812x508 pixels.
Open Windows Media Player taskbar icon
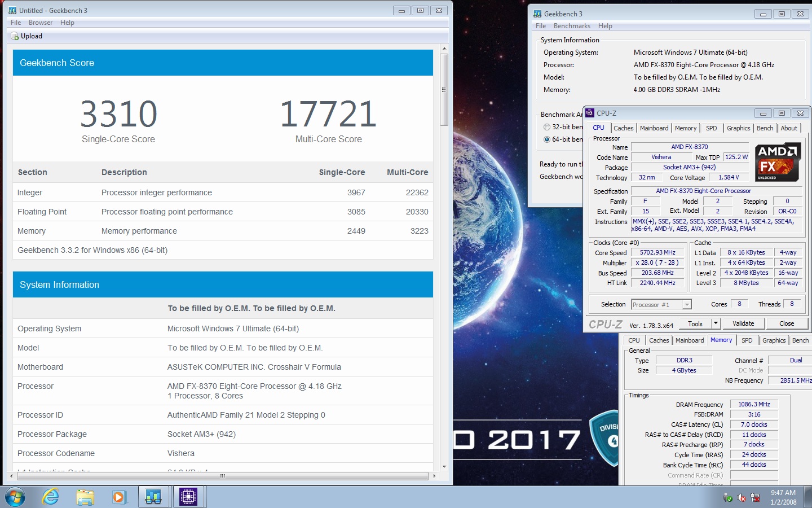coord(118,497)
